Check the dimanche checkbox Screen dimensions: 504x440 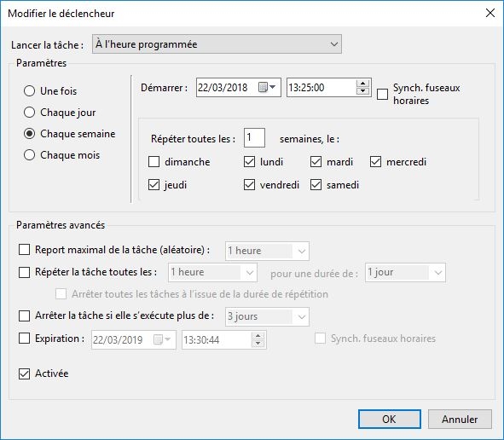coord(154,162)
